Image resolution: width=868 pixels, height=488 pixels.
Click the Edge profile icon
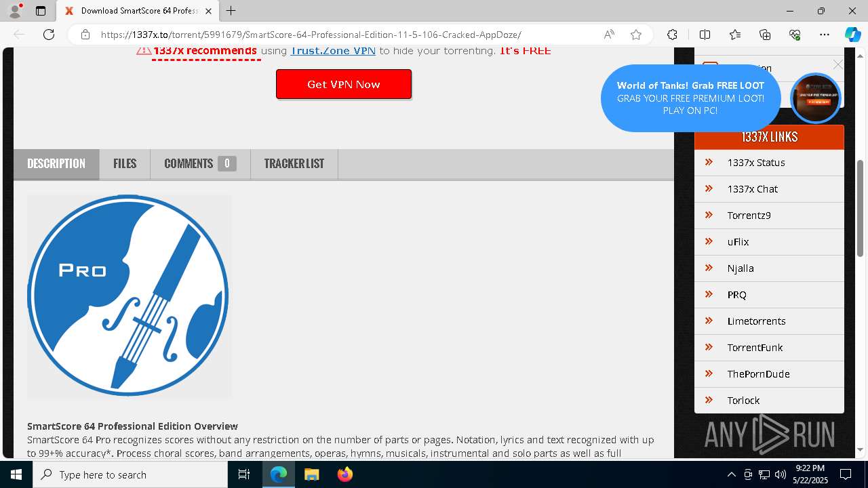coord(15,11)
